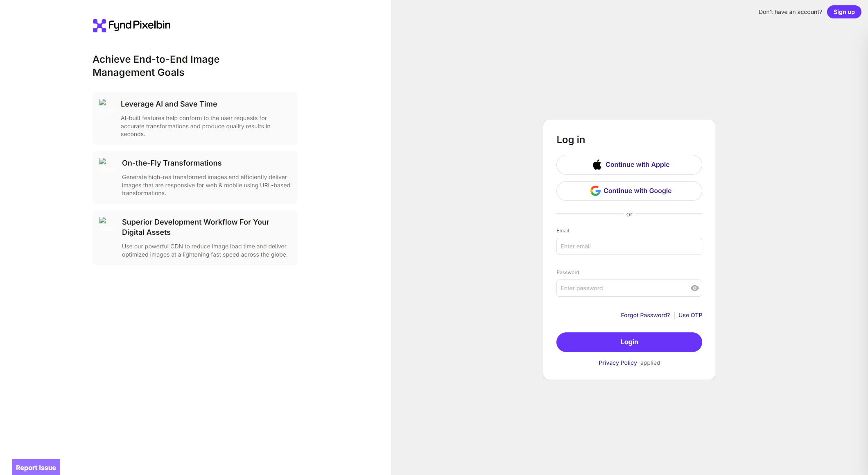Open the Forgot Password? link
The height and width of the screenshot is (475, 868).
point(645,315)
